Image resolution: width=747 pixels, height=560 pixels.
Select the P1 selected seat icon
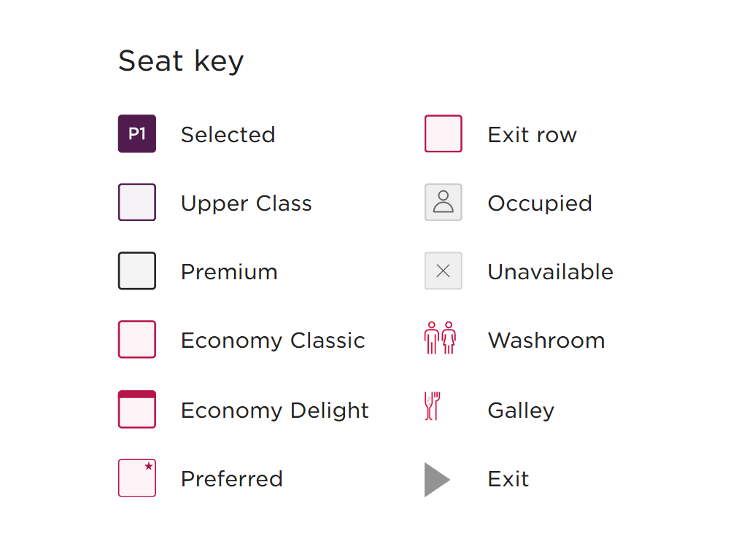[x=136, y=133]
